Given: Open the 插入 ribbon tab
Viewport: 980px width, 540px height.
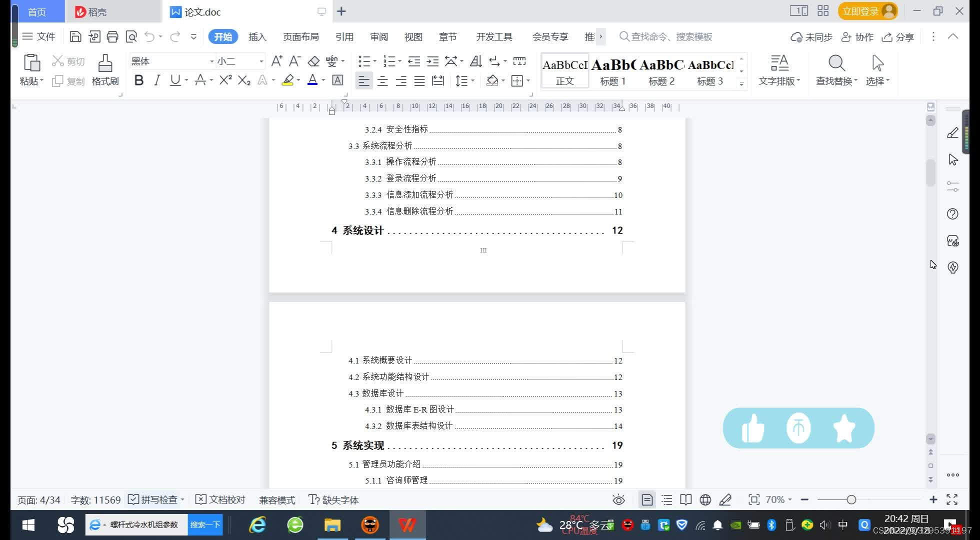Looking at the screenshot, I should (x=257, y=36).
